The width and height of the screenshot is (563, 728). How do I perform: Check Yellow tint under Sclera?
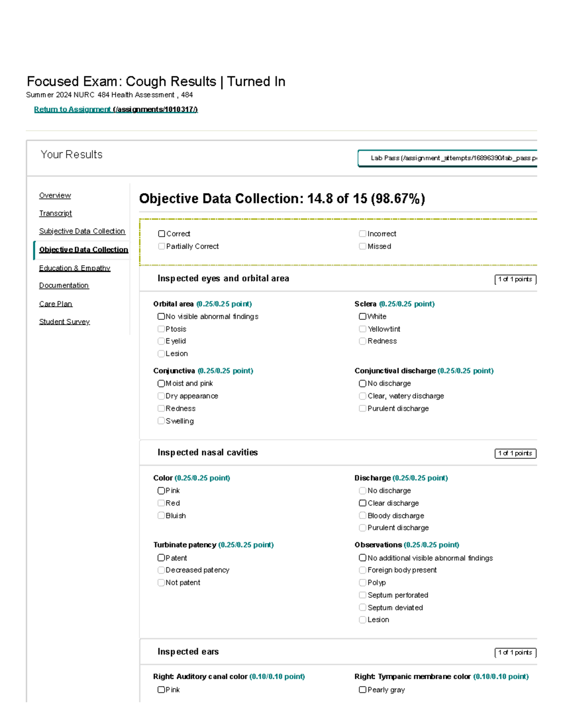[363, 329]
